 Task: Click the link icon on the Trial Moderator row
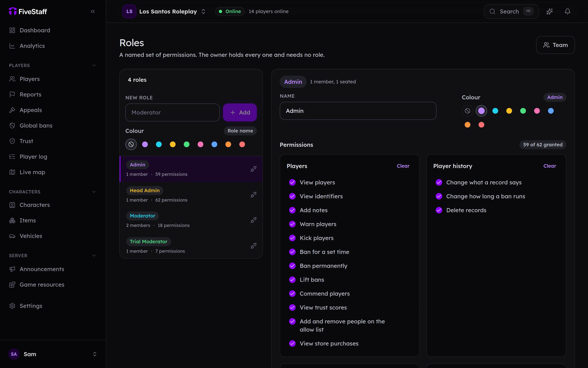253,246
